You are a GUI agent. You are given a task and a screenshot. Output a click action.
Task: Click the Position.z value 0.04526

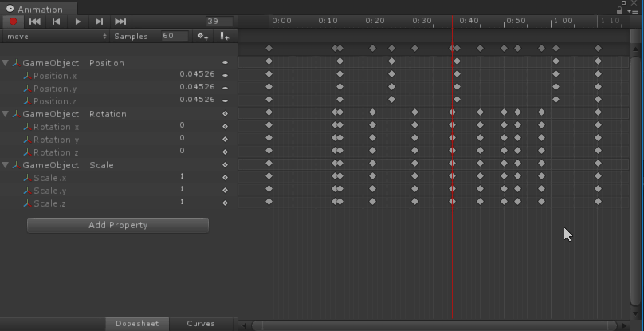point(197,100)
